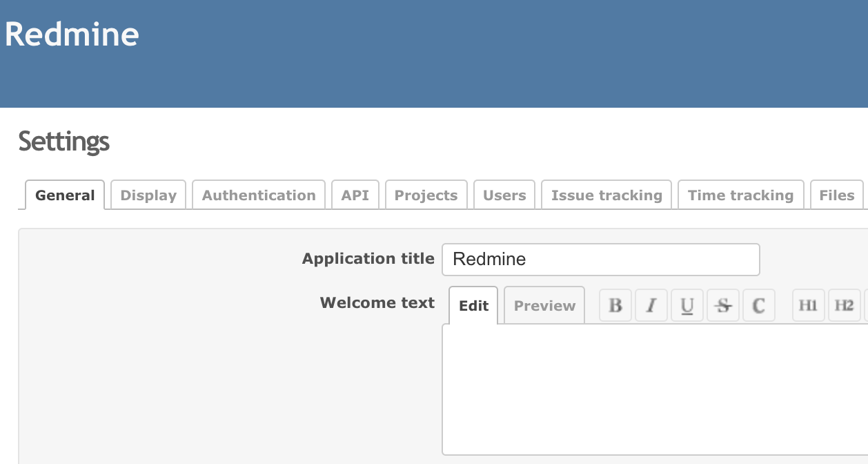Insert Heading 1 with the H1 button
The width and height of the screenshot is (868, 464).
pos(809,305)
